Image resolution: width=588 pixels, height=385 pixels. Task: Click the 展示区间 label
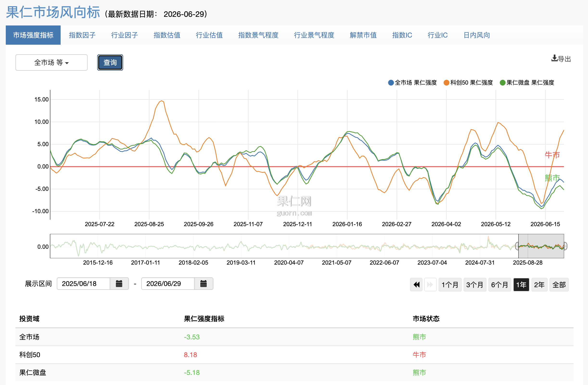pyautogui.click(x=38, y=284)
